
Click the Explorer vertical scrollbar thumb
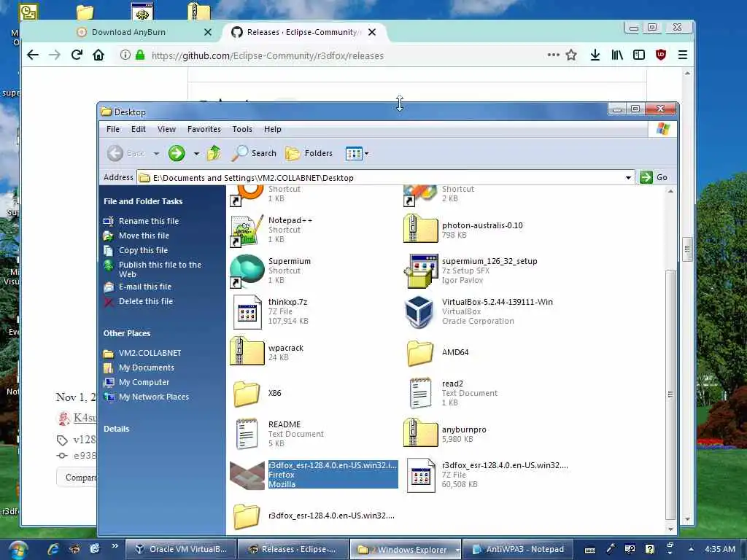click(x=670, y=394)
